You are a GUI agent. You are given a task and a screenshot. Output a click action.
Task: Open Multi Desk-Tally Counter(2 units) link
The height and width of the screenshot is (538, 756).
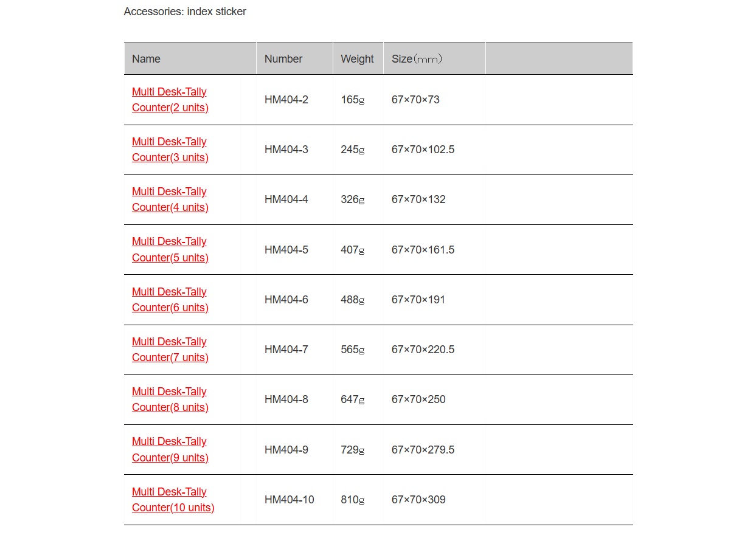click(170, 100)
